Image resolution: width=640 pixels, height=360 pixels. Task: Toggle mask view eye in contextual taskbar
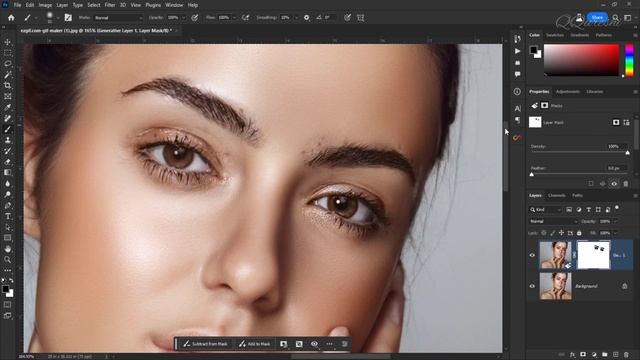tap(314, 344)
